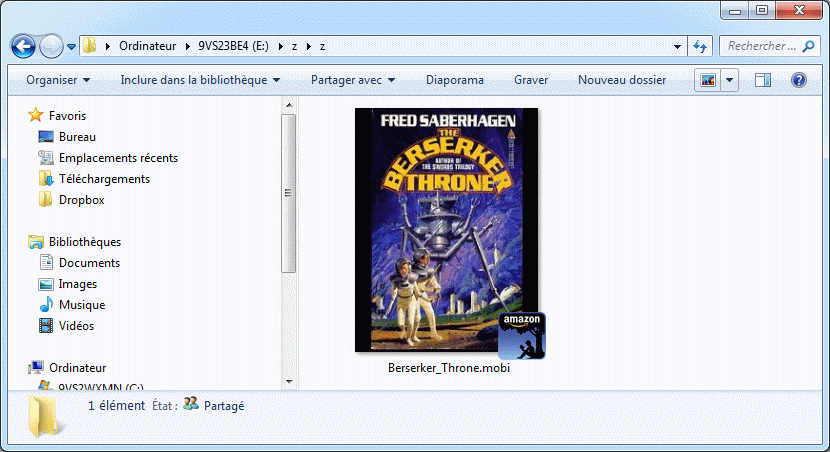Screen dimensions: 830x452
Task: Select 9VS23BE4 (E:) in the breadcrumb
Action: click(233, 46)
